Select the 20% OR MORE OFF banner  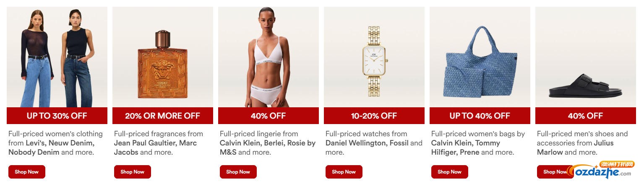click(163, 116)
